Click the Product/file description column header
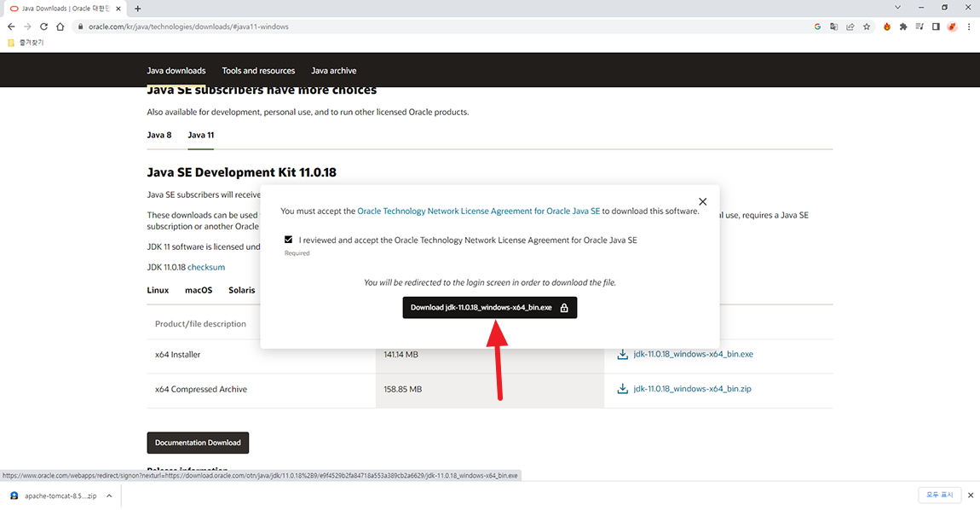Screen dimensions: 980x510 [x=200, y=324]
